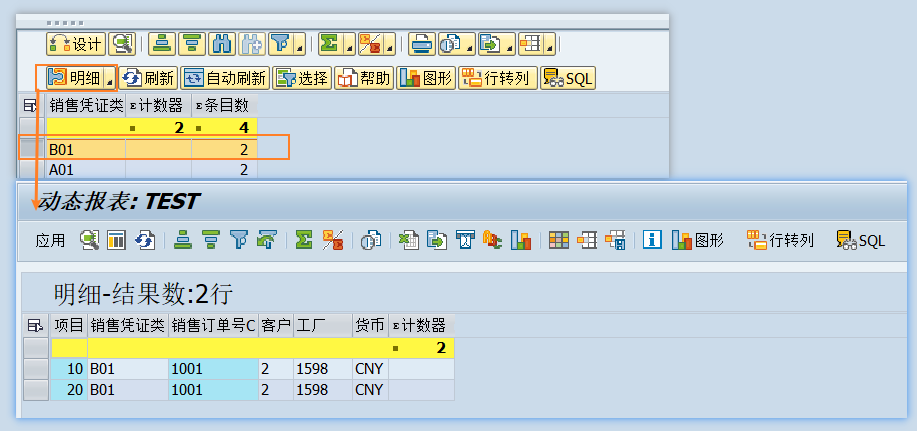Run ABC analysis from TEST toolbar
Image resolution: width=917 pixels, height=431 pixels.
click(x=492, y=240)
